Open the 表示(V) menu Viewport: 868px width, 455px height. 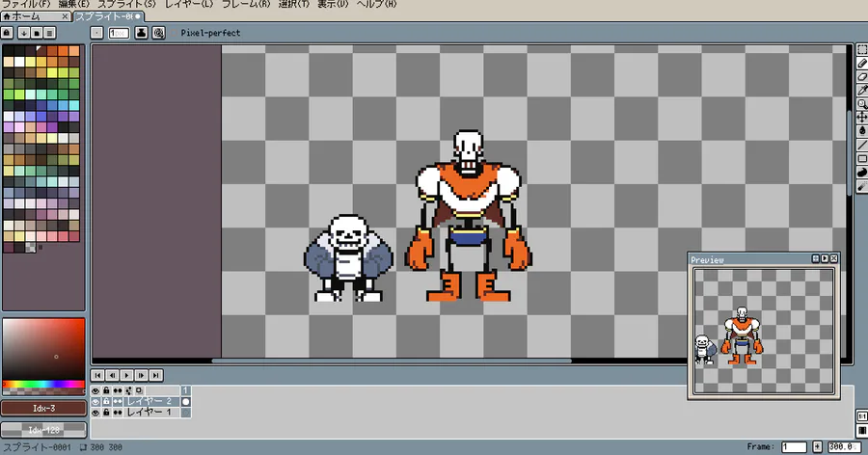tap(333, 4)
